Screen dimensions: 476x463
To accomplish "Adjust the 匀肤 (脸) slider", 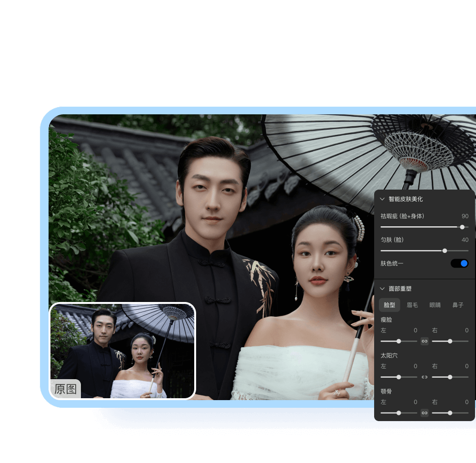I will pos(425,251).
